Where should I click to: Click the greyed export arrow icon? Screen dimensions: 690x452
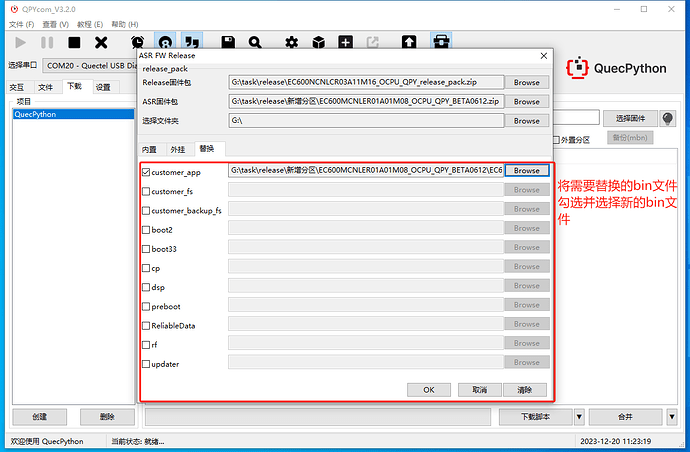pos(373,42)
